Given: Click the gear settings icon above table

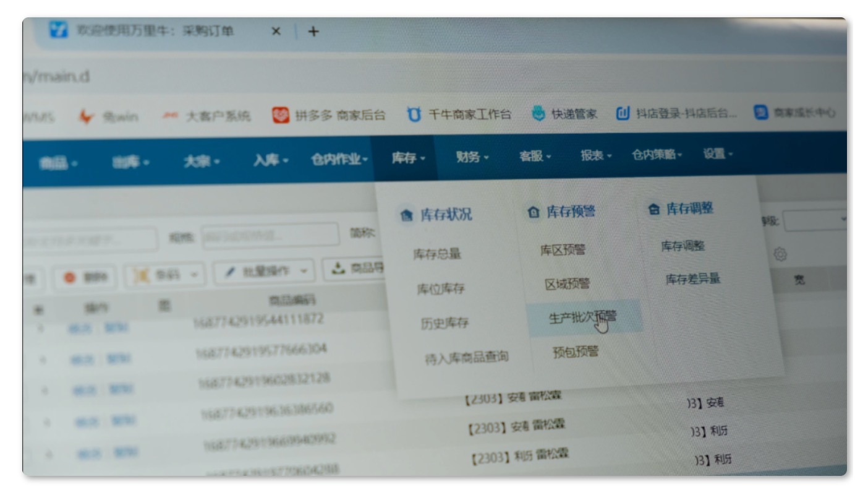Looking at the screenshot, I should pos(780,254).
